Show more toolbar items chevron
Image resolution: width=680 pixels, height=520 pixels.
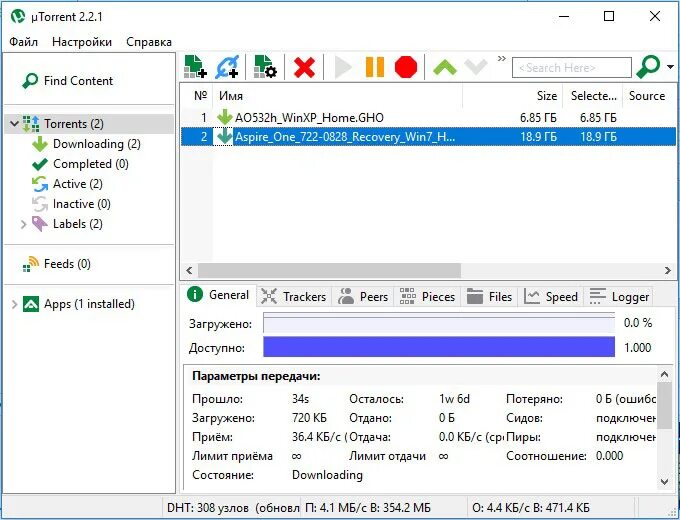tap(502, 59)
